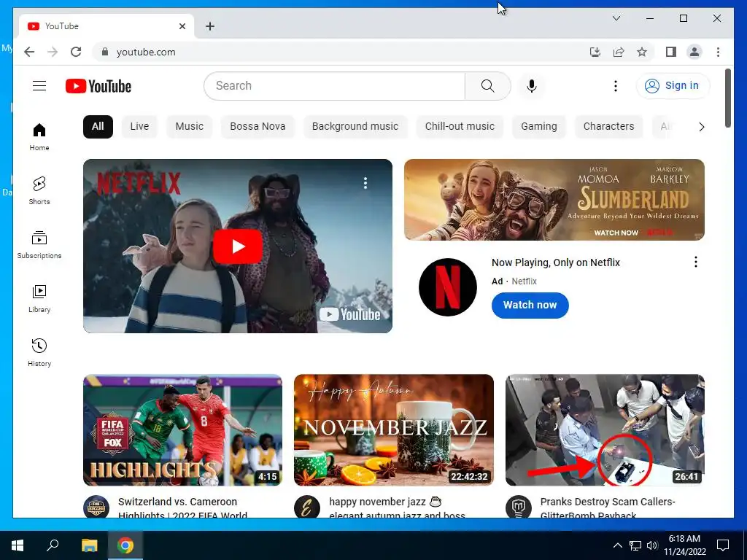Viewport: 747px width, 560px height.
Task: Open options menu on Netflix video player
Action: 365,183
